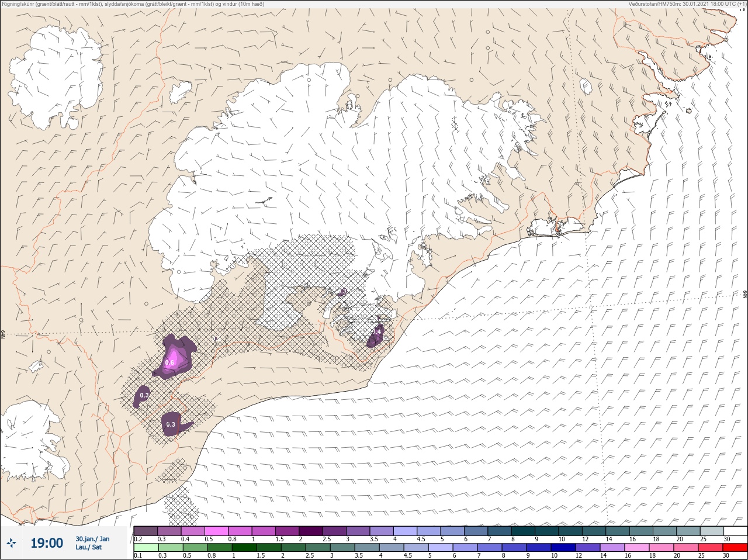This screenshot has width=748, height=560.
Task: Click the 30 label under the white swatch
Action: 727,539
